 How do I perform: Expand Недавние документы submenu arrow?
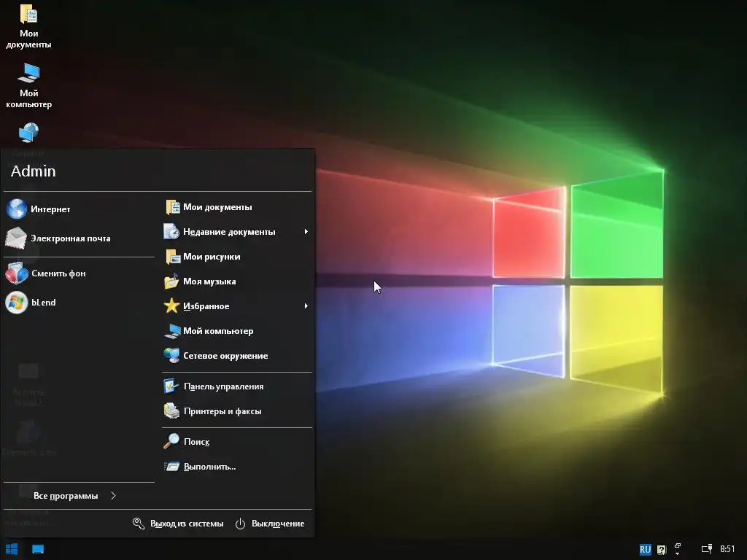306,231
